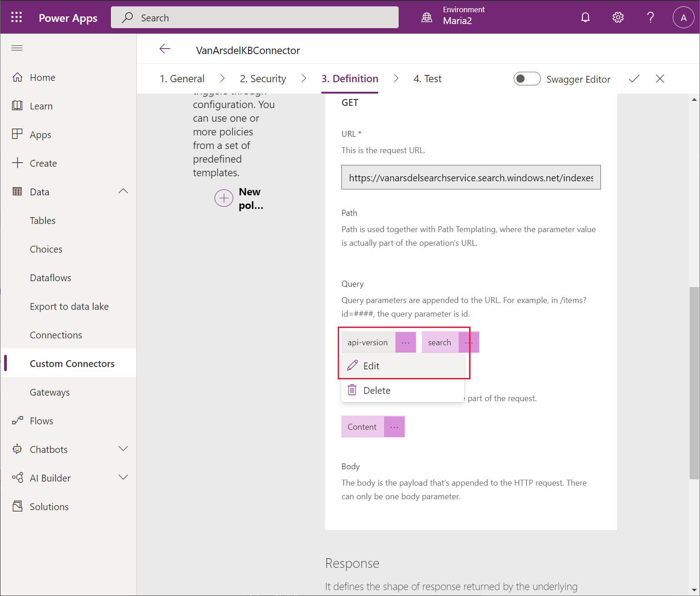
Task: Click the Data table icon
Action: pyautogui.click(x=17, y=191)
